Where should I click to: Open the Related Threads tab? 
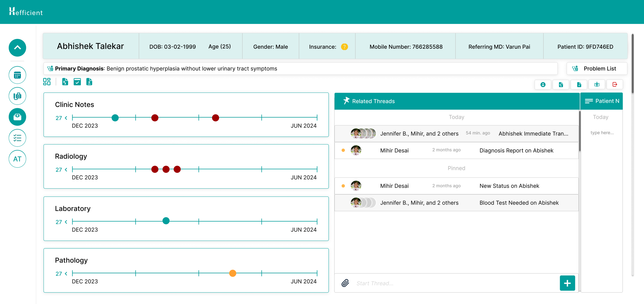(x=373, y=101)
